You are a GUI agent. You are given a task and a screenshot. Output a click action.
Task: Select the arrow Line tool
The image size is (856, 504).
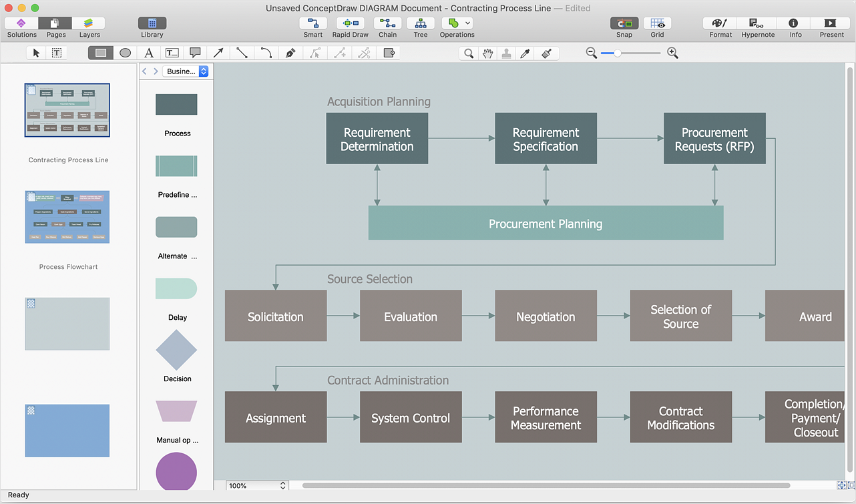point(218,53)
